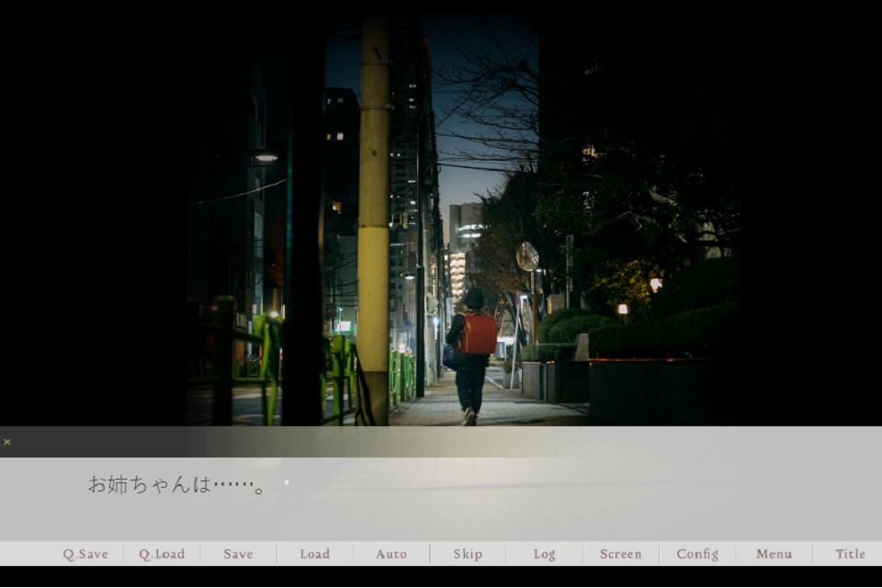Start Skip mode

pyautogui.click(x=468, y=554)
